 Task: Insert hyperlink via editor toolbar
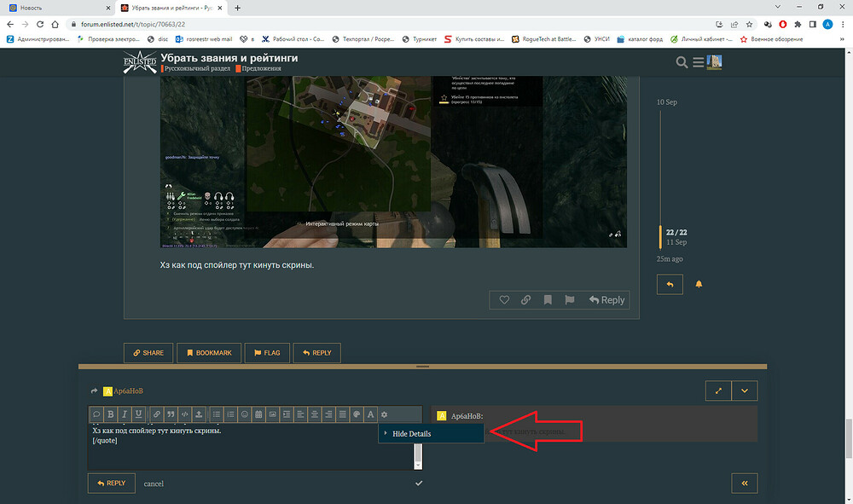pos(157,414)
